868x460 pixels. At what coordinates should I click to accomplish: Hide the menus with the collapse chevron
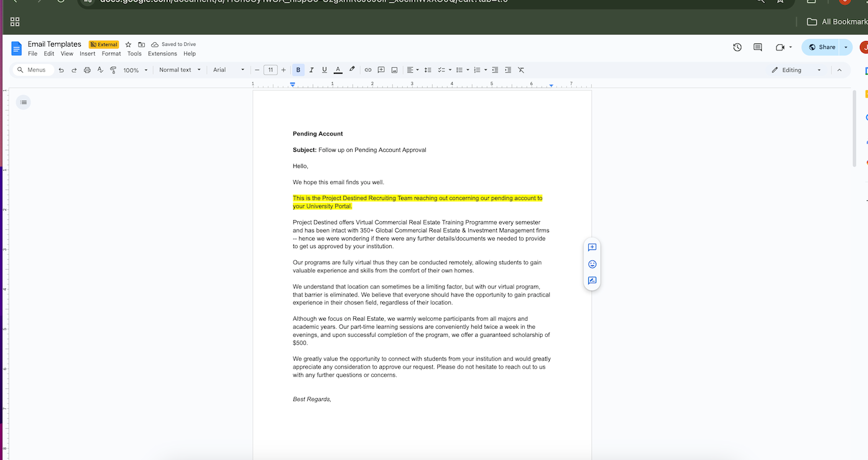[839, 70]
